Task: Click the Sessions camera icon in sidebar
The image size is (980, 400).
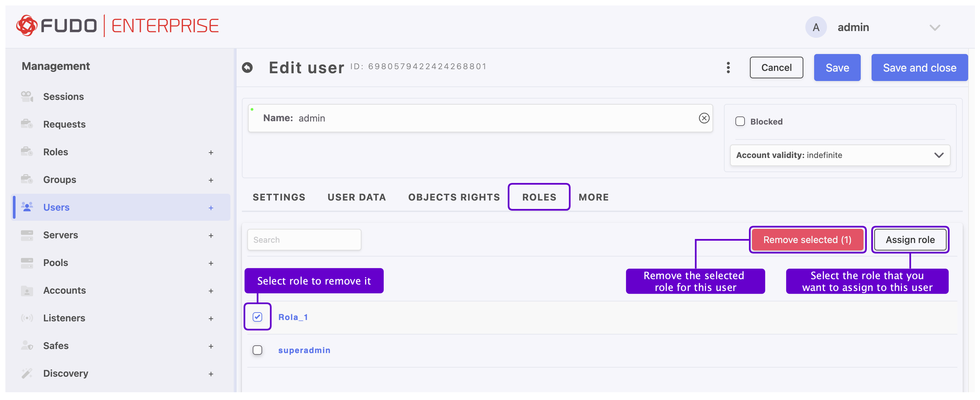Action: pos(27,97)
